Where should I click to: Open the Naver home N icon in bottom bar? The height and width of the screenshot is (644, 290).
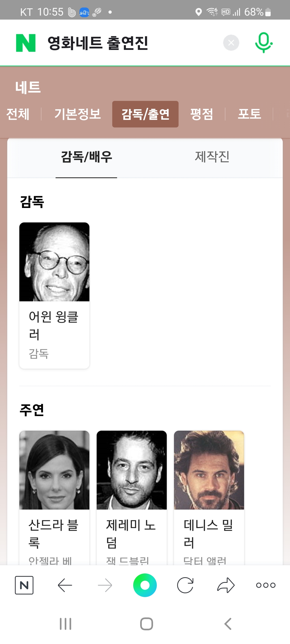point(24,585)
